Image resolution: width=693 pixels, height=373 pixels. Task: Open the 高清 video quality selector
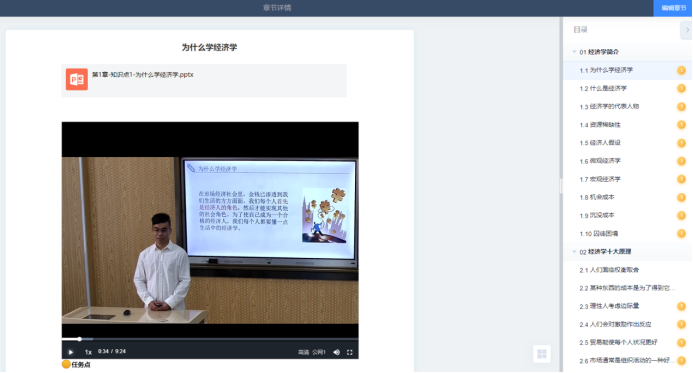coord(303,352)
